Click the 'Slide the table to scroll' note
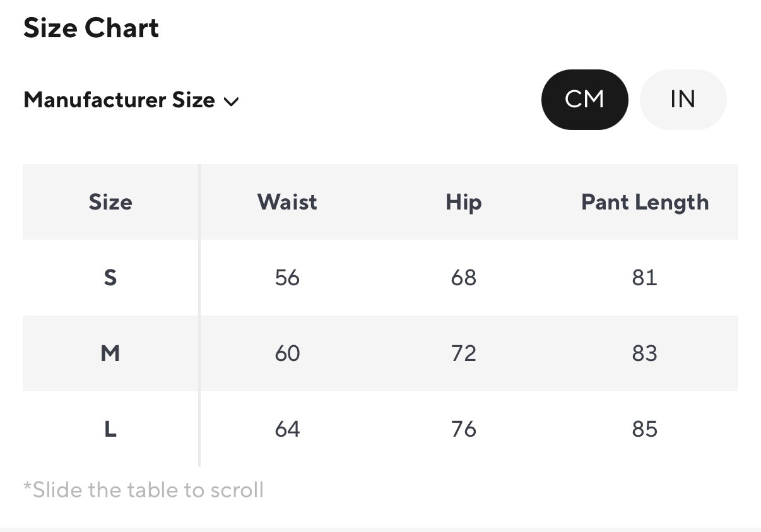This screenshot has height=532, width=761. (143, 490)
